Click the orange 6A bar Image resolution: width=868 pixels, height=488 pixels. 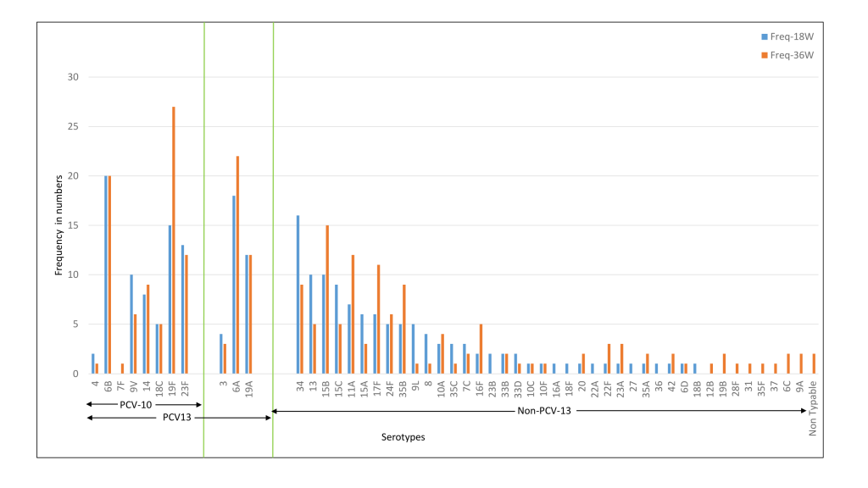pos(237,265)
